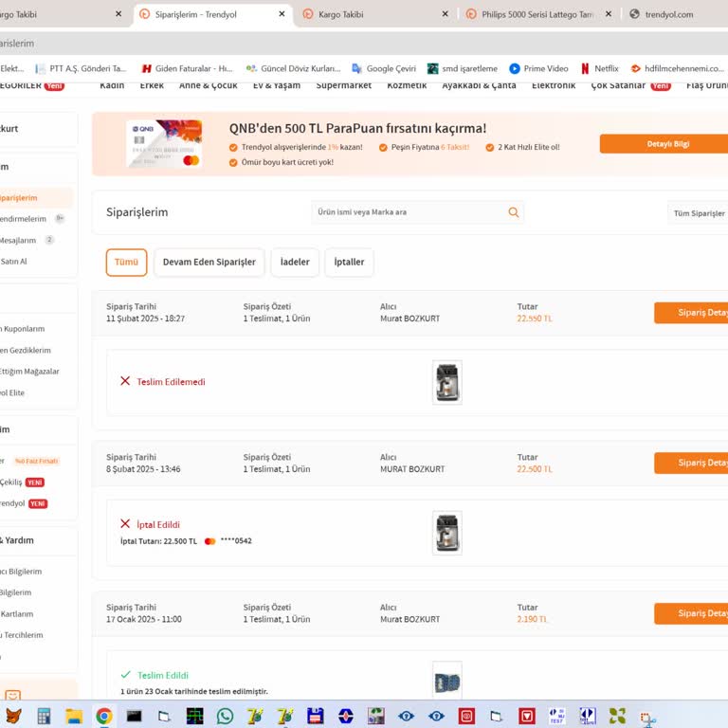The width and height of the screenshot is (728, 728).
Task: Open the Süpermarket category menu
Action: (x=343, y=85)
